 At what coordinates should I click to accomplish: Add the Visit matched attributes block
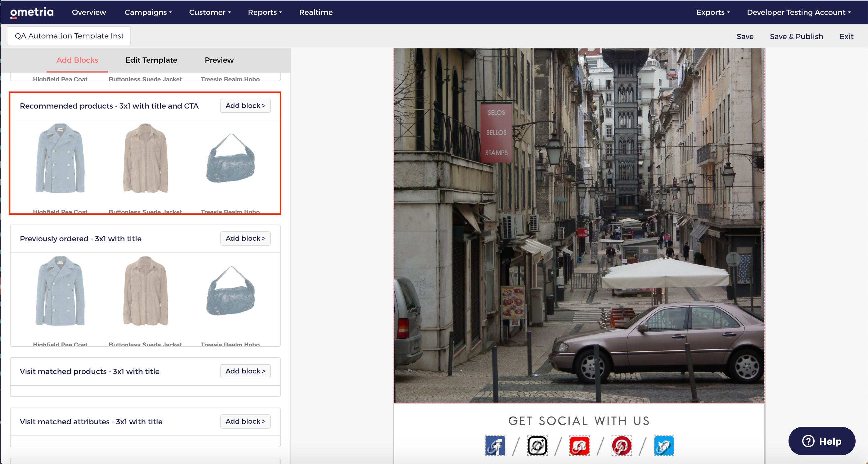coord(245,421)
